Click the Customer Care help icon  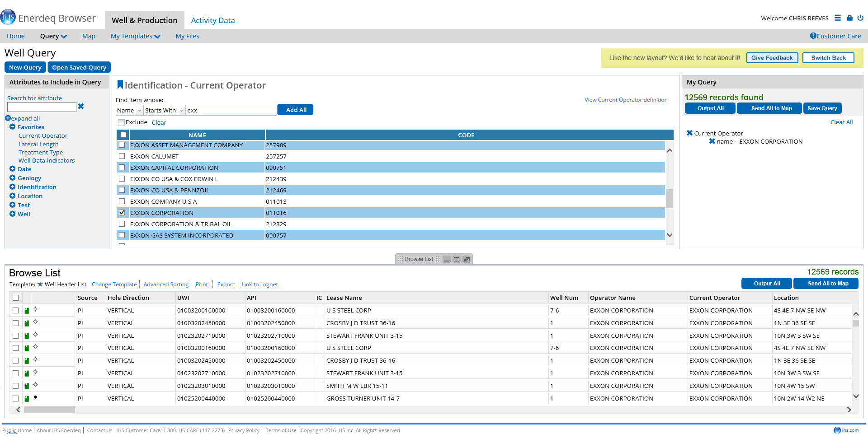point(813,36)
